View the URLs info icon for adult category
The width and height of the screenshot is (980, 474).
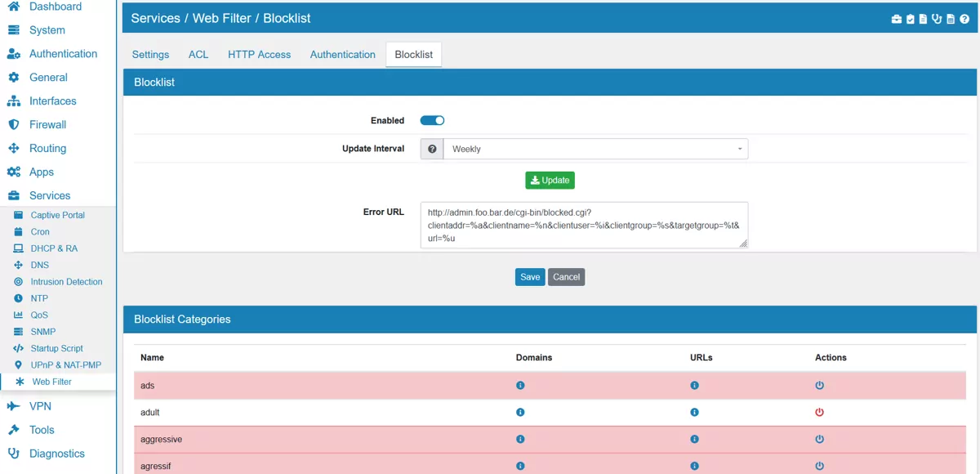694,412
